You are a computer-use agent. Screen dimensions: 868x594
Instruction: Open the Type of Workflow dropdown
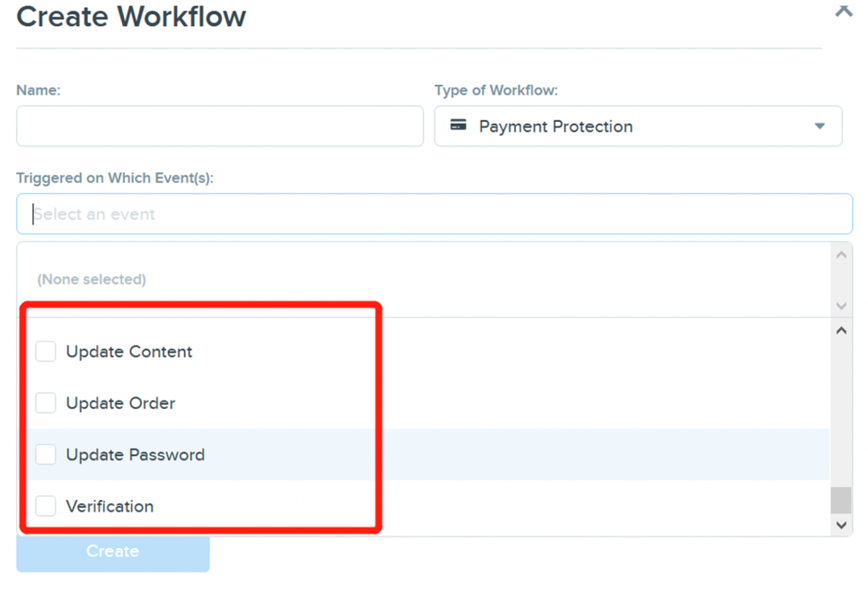point(637,127)
